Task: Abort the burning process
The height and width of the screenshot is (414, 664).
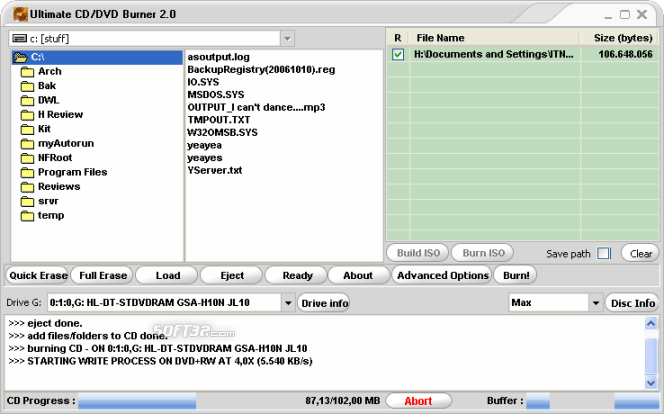Action: coord(418,401)
